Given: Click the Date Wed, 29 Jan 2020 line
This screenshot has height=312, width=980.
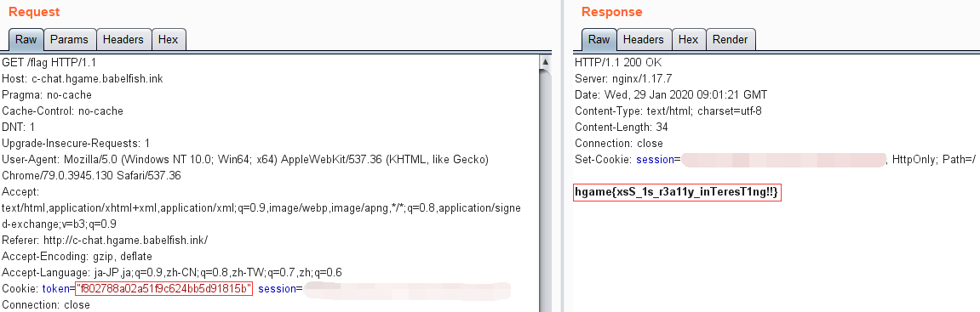Looking at the screenshot, I should click(x=671, y=95).
